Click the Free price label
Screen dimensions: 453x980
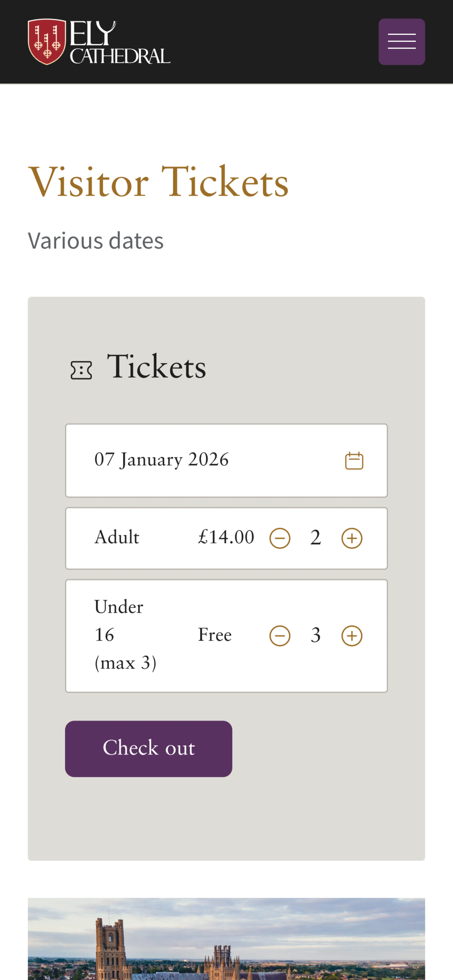pyautogui.click(x=214, y=635)
